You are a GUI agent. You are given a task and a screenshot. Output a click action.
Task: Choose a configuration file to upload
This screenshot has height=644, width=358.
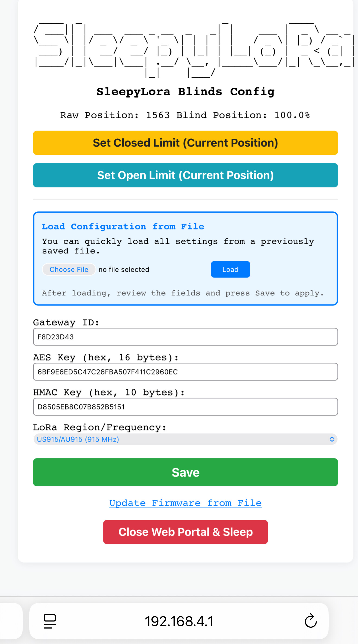pyautogui.click(x=69, y=269)
